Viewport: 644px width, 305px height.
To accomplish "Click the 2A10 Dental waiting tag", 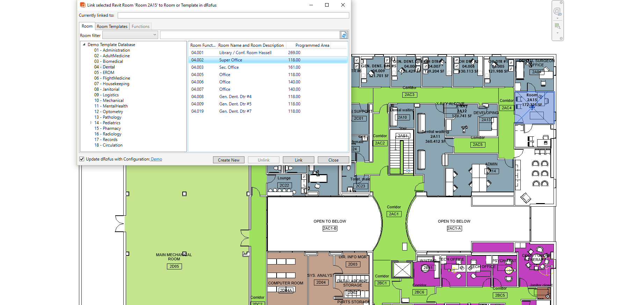I will point(402,117).
